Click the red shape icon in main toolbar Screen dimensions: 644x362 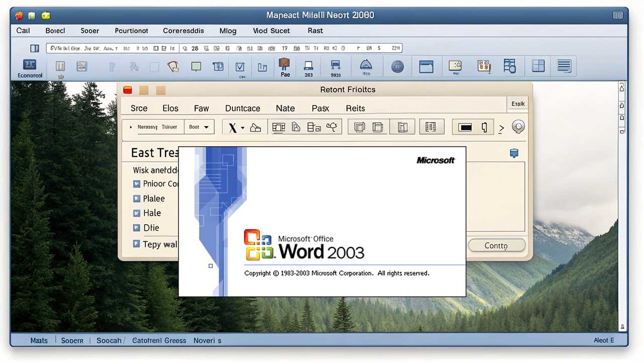(173, 66)
